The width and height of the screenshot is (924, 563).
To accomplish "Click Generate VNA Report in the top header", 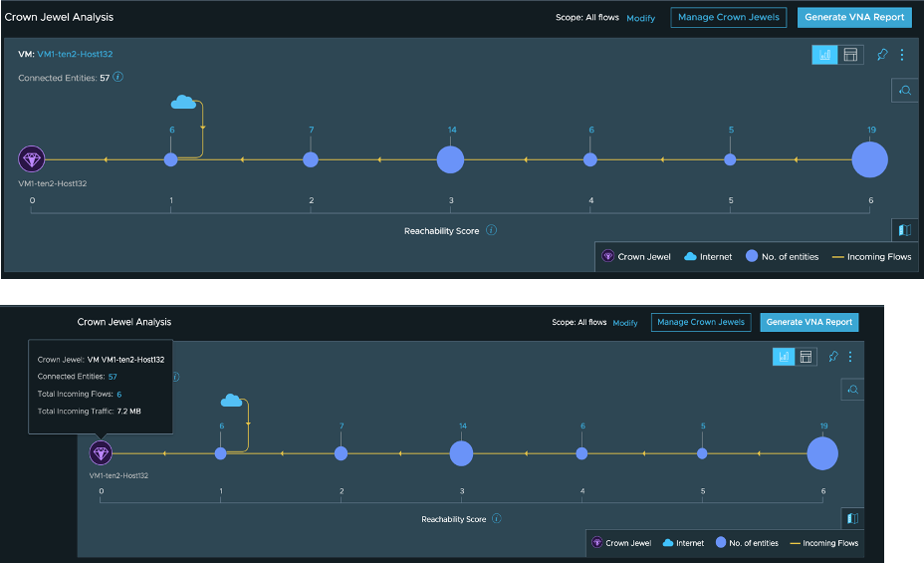I will (x=854, y=17).
